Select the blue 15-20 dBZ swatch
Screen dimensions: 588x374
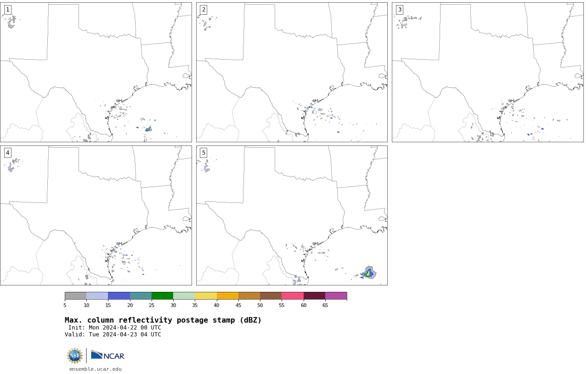(119, 296)
